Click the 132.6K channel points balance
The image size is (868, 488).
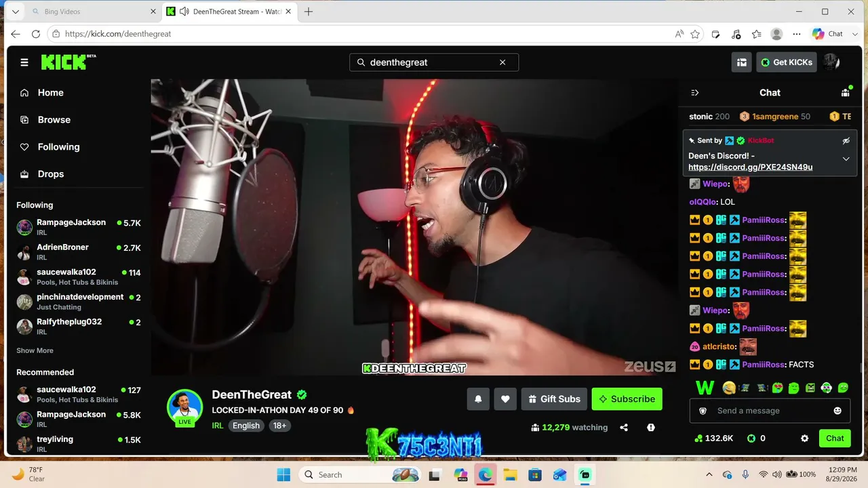pos(713,439)
